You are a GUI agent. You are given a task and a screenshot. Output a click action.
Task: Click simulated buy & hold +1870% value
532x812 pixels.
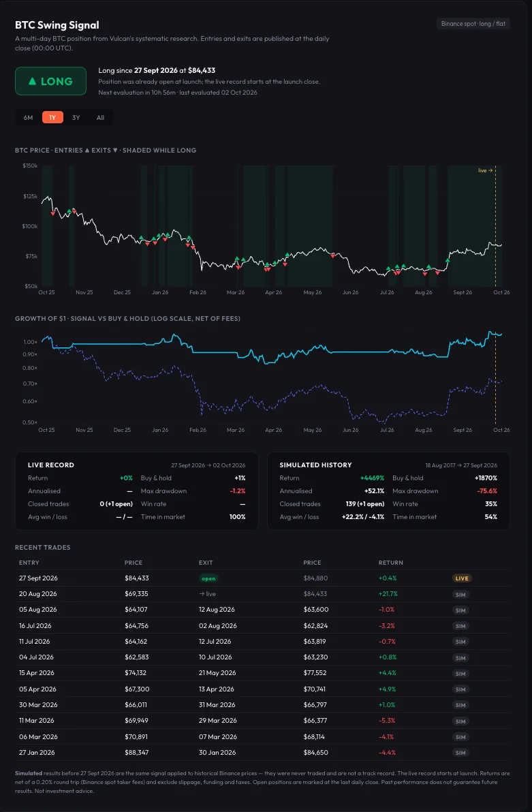[486, 478]
